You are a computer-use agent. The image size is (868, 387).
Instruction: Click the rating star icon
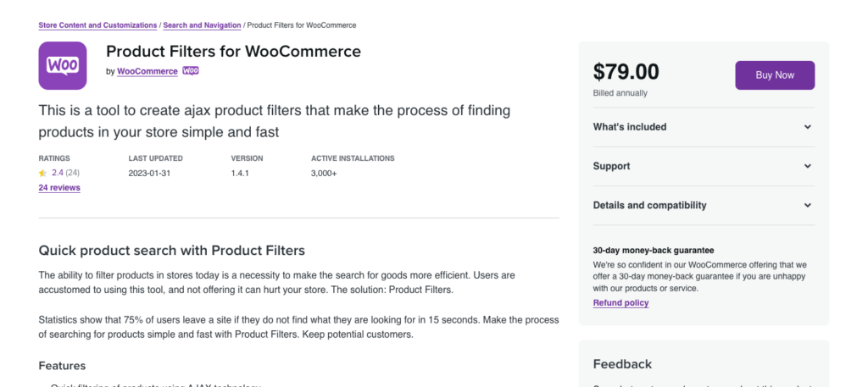coord(42,173)
